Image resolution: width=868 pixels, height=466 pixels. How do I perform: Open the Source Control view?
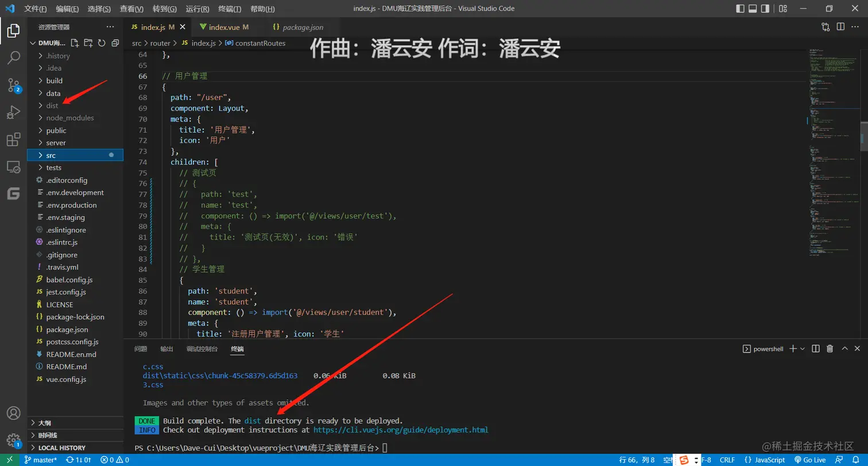13,86
